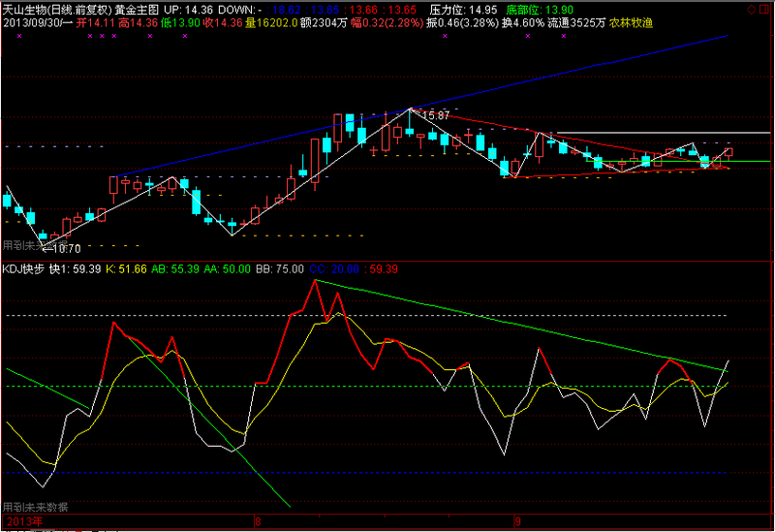Click the 农林牧渔 sector link
775x532 pixels.
coord(630,21)
